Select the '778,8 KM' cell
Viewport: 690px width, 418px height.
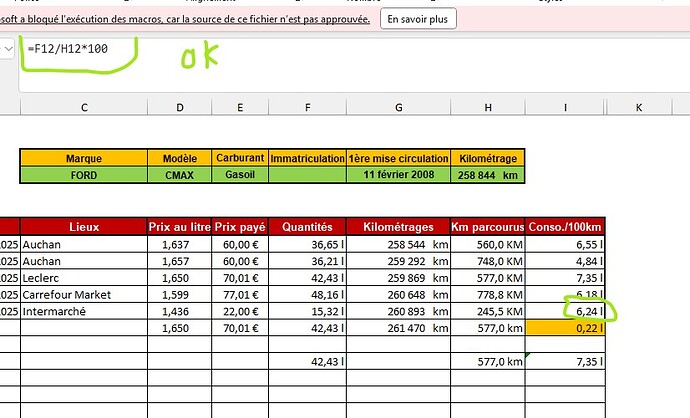pos(488,295)
